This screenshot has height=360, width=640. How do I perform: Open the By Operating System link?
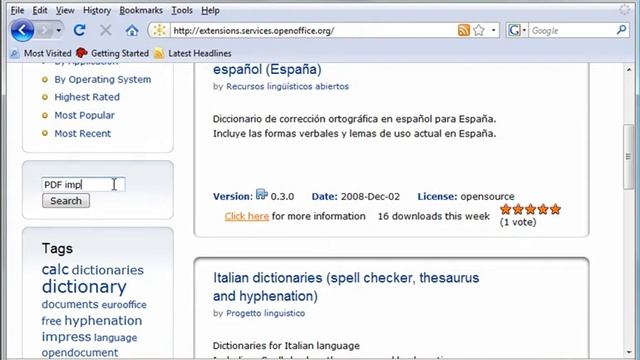pyautogui.click(x=102, y=80)
